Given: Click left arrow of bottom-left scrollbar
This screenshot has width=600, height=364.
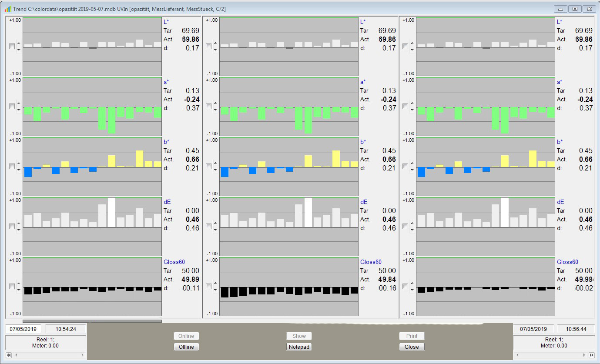Looking at the screenshot, I should pos(16,355).
